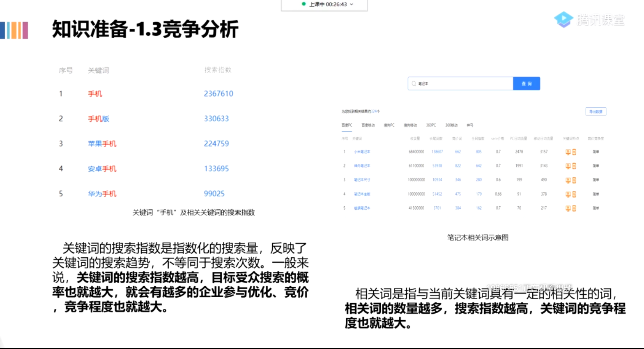This screenshot has width=644, height=349.
Task: Click the mobile phone icon in row 2
Action: tap(574, 166)
